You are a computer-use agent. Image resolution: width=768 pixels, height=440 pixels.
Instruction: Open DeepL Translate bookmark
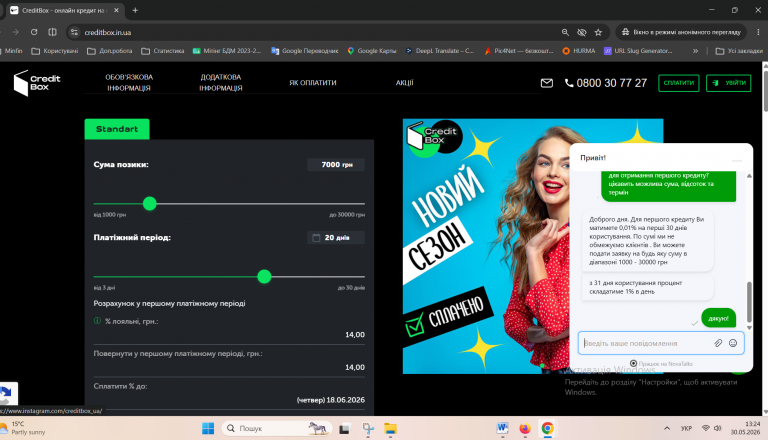pyautogui.click(x=440, y=51)
